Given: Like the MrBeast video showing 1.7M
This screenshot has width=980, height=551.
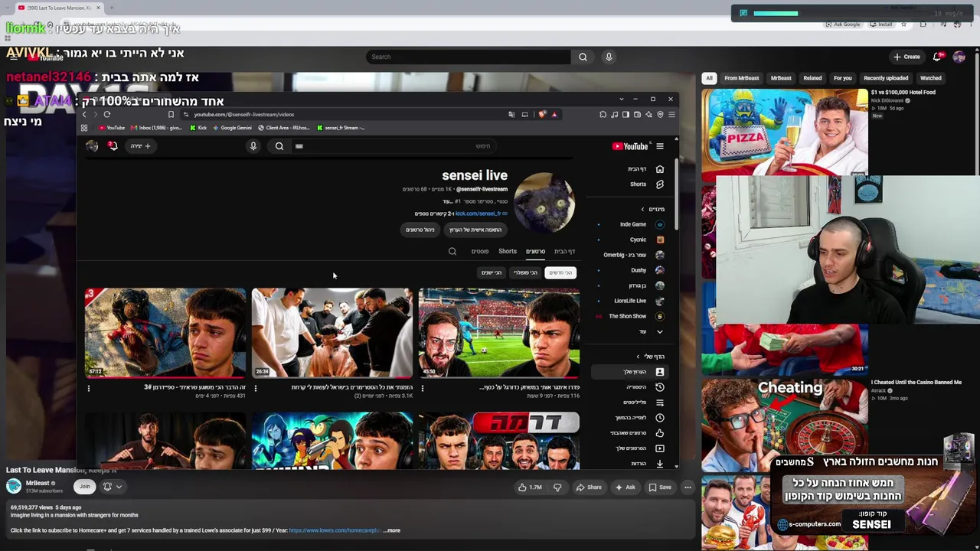Looking at the screenshot, I should (x=530, y=487).
